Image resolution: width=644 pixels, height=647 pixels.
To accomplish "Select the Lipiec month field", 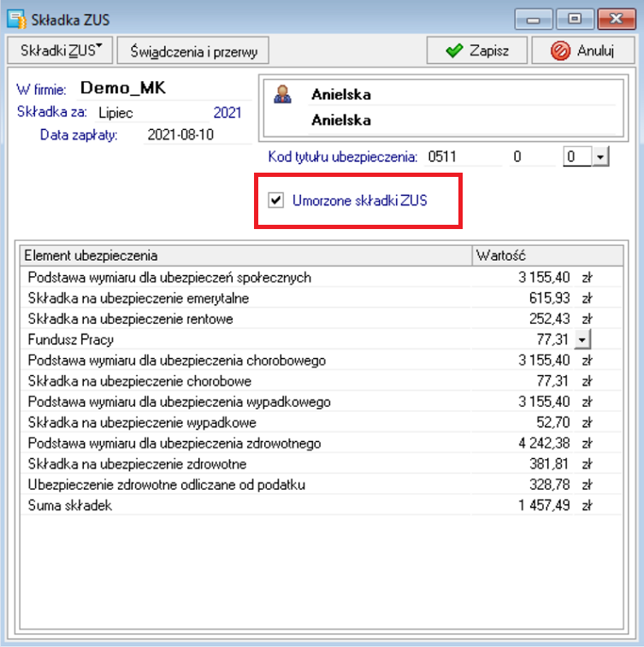I will click(x=152, y=113).
